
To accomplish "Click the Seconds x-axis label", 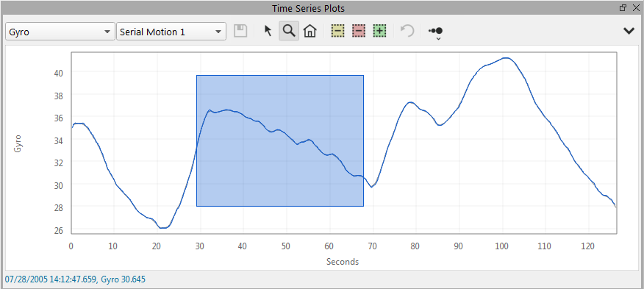I will [343, 262].
